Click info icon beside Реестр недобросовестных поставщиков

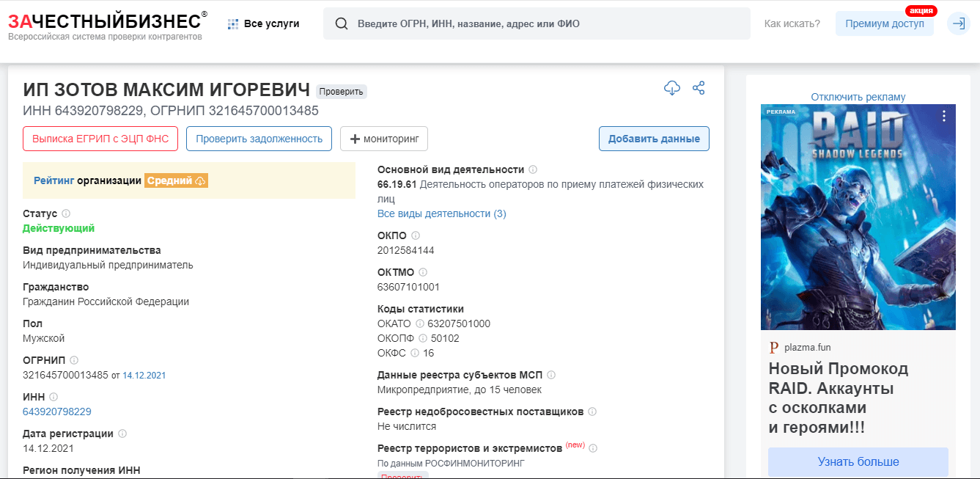[x=592, y=412]
